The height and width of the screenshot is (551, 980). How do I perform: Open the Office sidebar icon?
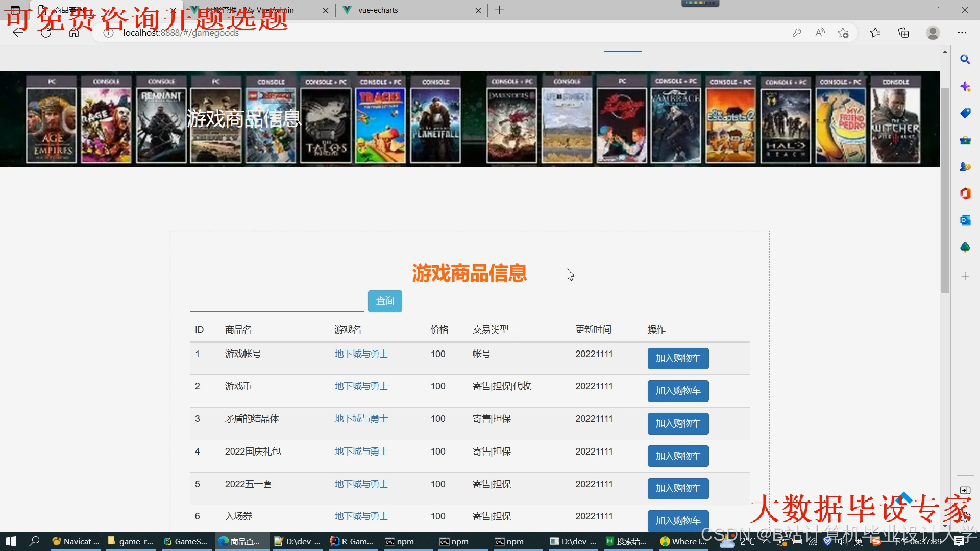965,193
